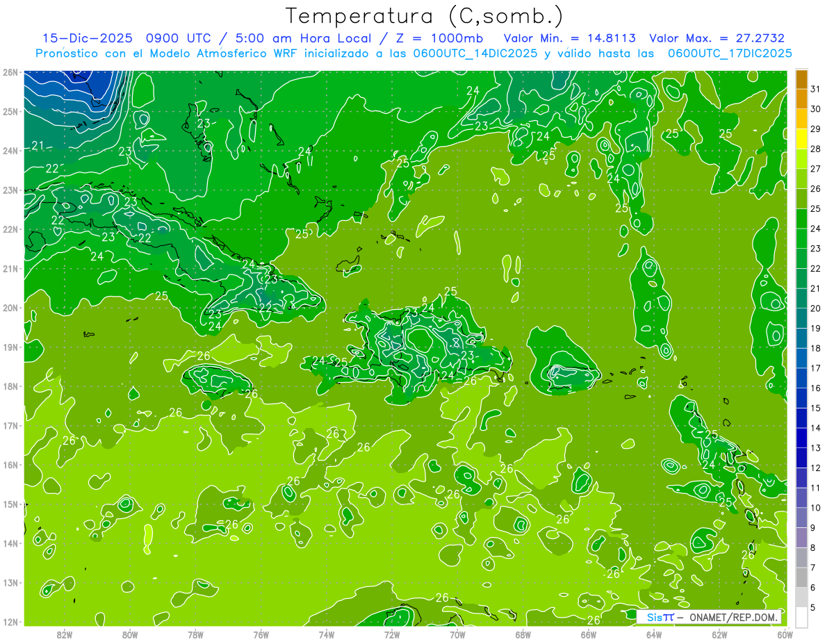Click the yellow colorbar band between 28 and 29
834x644 pixels.
point(801,139)
